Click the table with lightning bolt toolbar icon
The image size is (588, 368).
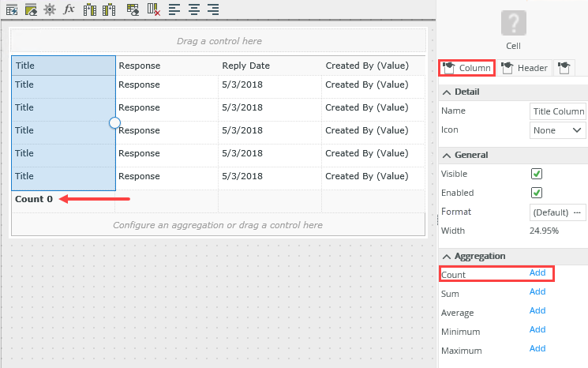pos(12,9)
